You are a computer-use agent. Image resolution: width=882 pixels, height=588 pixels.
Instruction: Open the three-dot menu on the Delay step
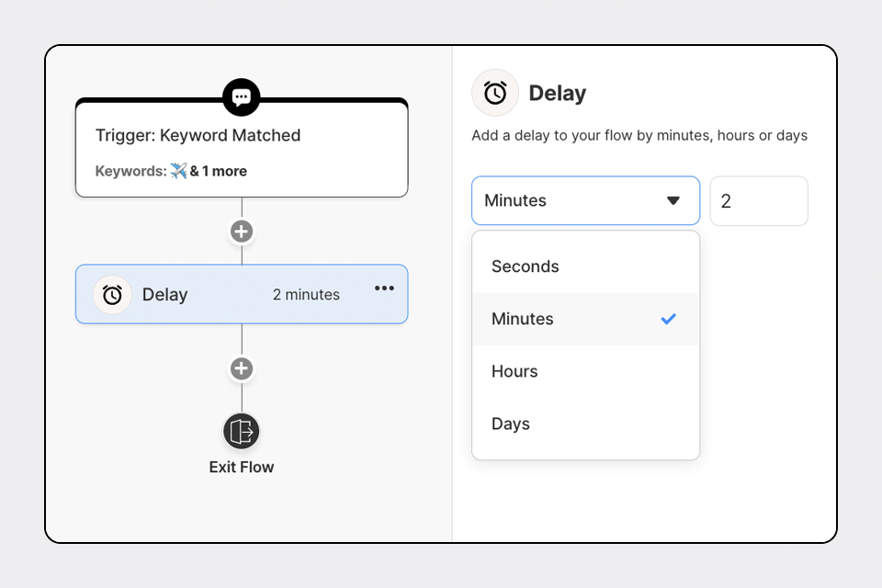coord(384,288)
